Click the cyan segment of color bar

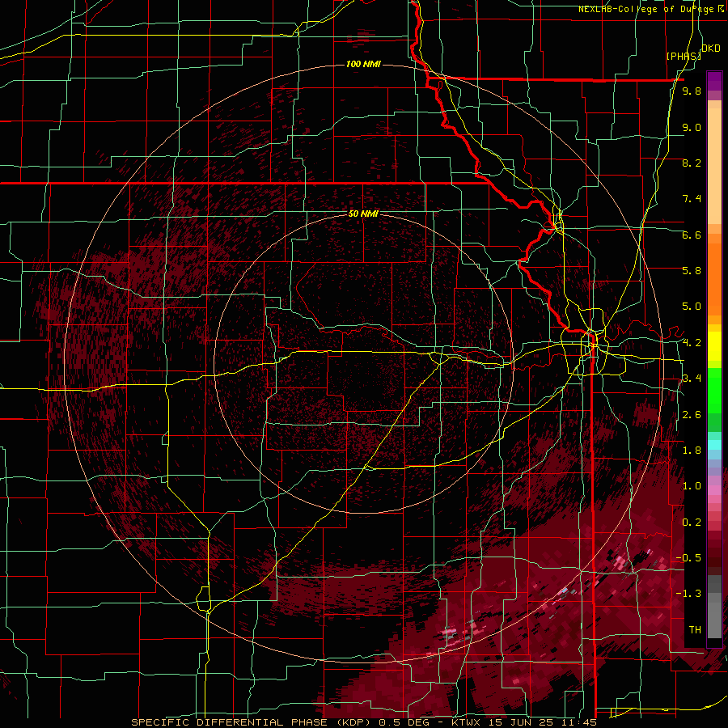pyautogui.click(x=714, y=445)
